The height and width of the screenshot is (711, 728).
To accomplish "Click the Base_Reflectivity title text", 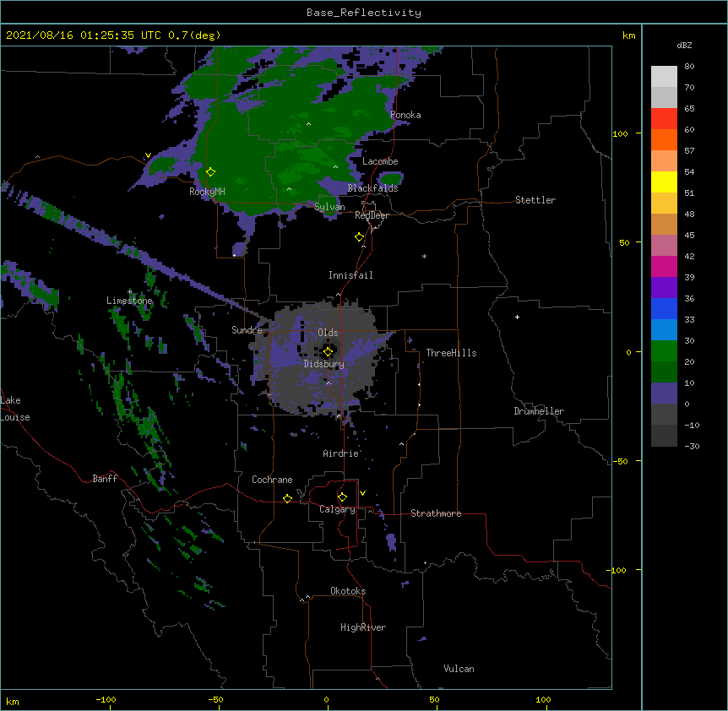I will click(364, 13).
